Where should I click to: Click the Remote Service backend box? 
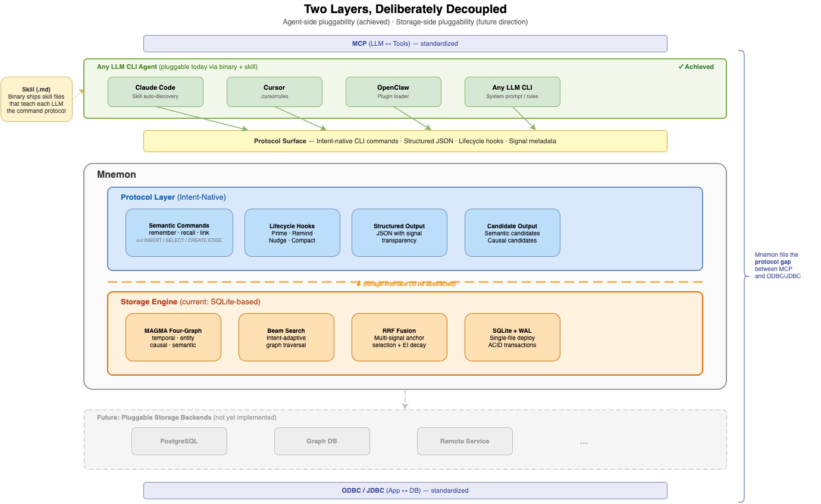point(465,441)
